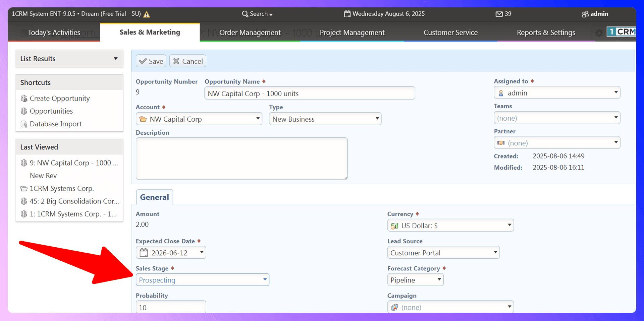Click the folder icon beside 1CRM Systems Corp.

point(24,189)
